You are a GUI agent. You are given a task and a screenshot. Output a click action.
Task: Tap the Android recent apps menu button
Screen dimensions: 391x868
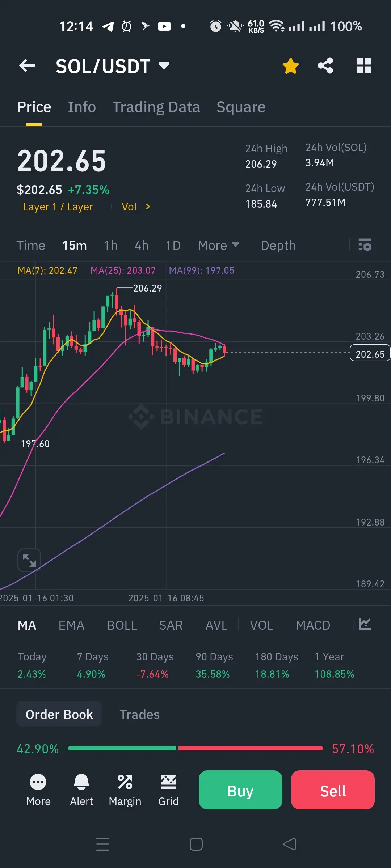point(103,844)
